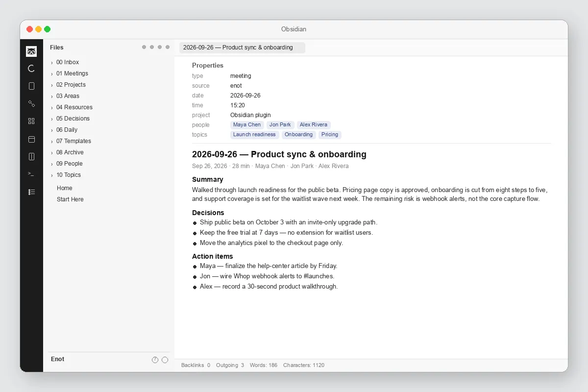Click the Onboarding topic tag
Viewport: 588px width, 392px height.
(298, 135)
